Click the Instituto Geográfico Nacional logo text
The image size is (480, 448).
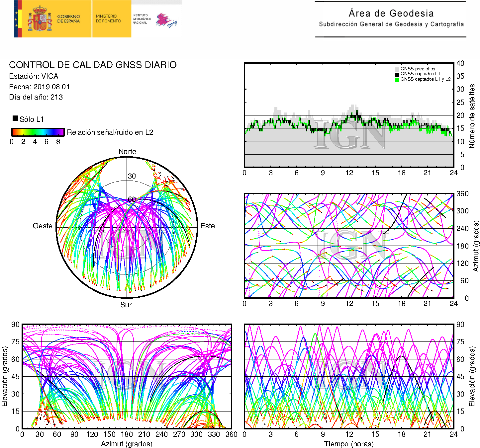(141, 19)
